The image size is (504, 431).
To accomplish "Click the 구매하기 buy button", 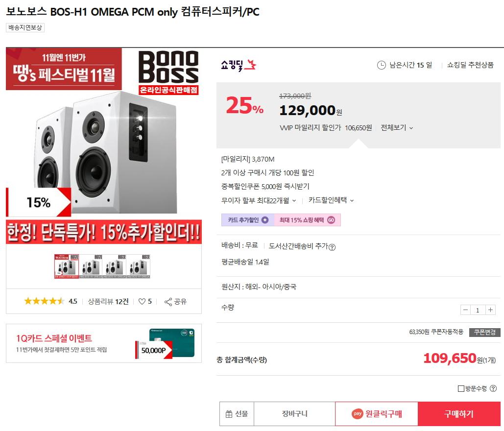I will (459, 414).
